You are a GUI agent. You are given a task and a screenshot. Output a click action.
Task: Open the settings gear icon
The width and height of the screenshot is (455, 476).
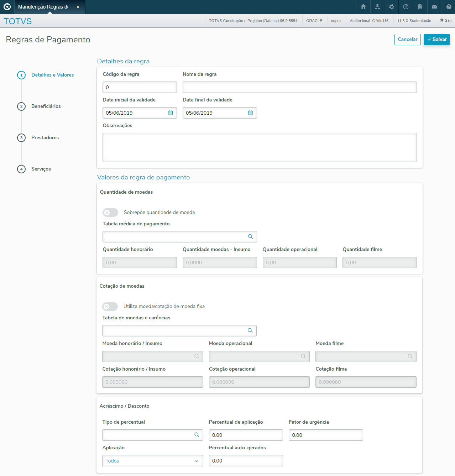click(392, 7)
